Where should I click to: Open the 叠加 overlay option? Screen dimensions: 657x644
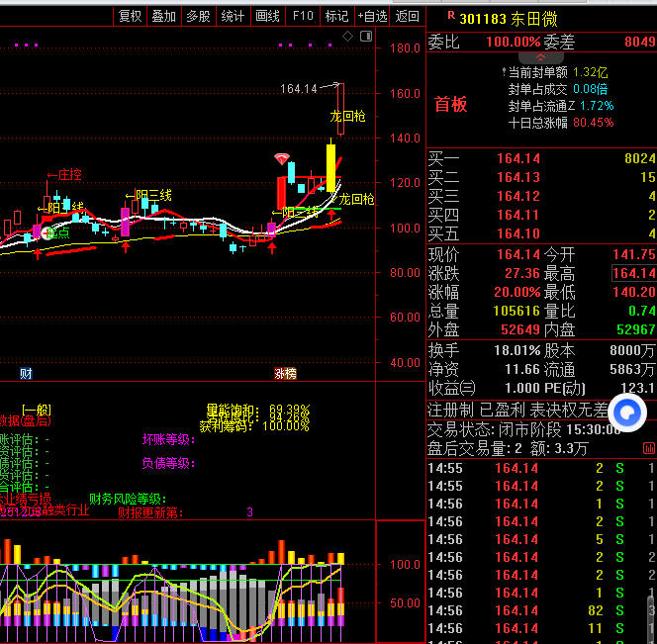(x=163, y=16)
